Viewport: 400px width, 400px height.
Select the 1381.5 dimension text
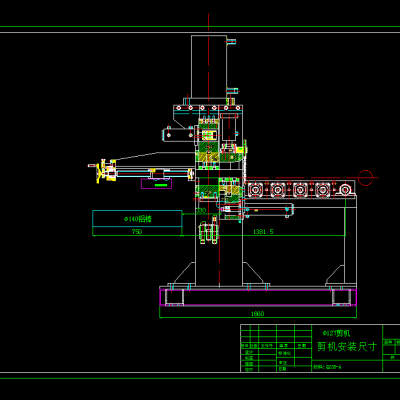click(x=263, y=231)
